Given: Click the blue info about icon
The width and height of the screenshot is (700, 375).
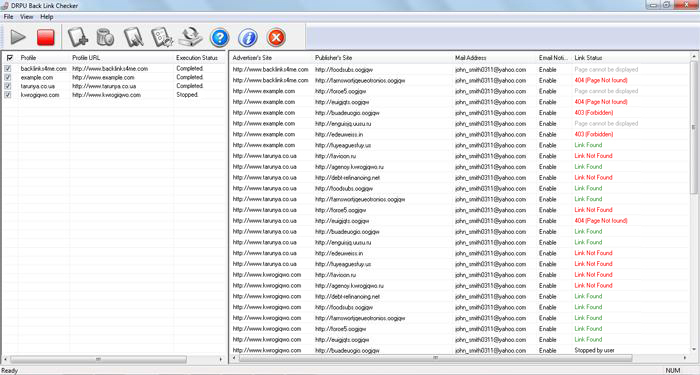Looking at the screenshot, I should coord(248,38).
